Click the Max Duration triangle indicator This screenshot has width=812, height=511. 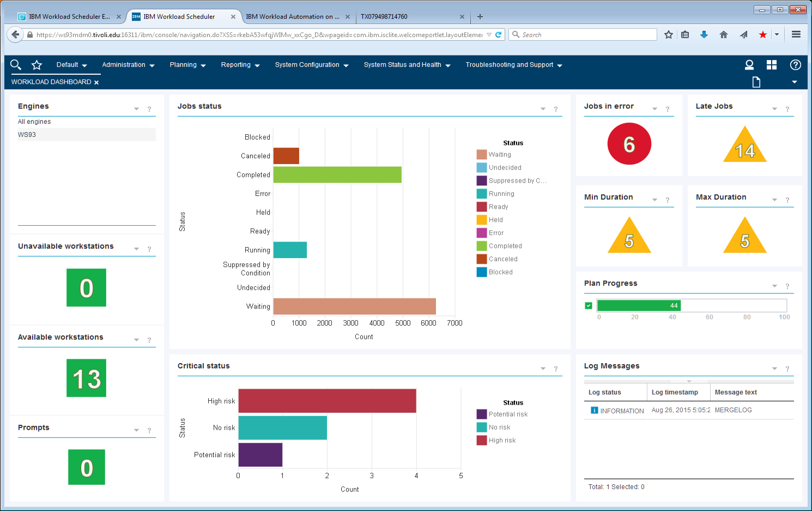click(x=745, y=236)
